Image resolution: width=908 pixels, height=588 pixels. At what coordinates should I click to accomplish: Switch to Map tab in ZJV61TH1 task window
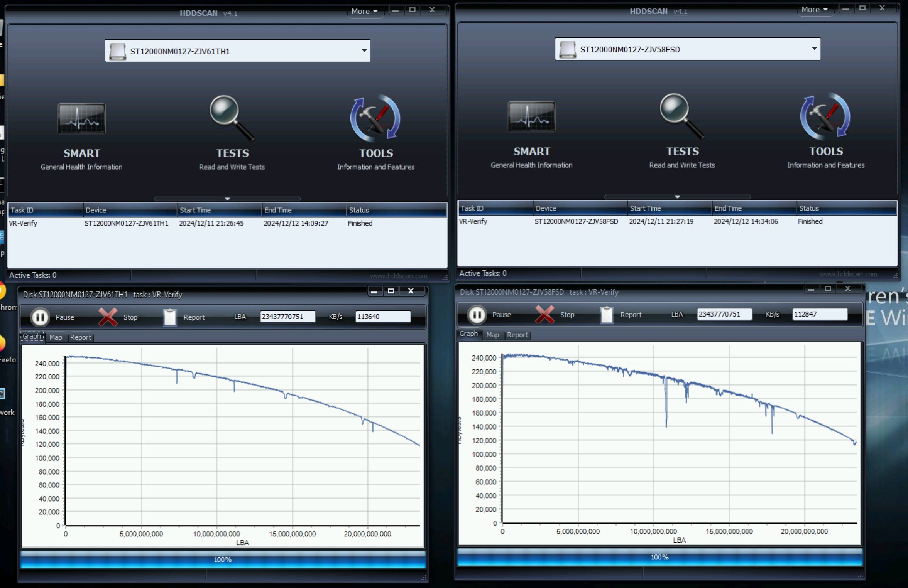(56, 337)
